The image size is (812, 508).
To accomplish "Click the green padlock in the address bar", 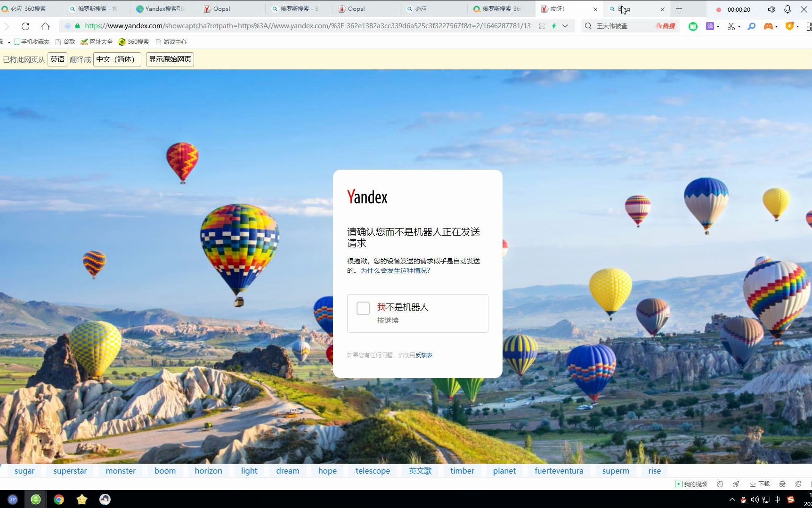I will tap(78, 26).
